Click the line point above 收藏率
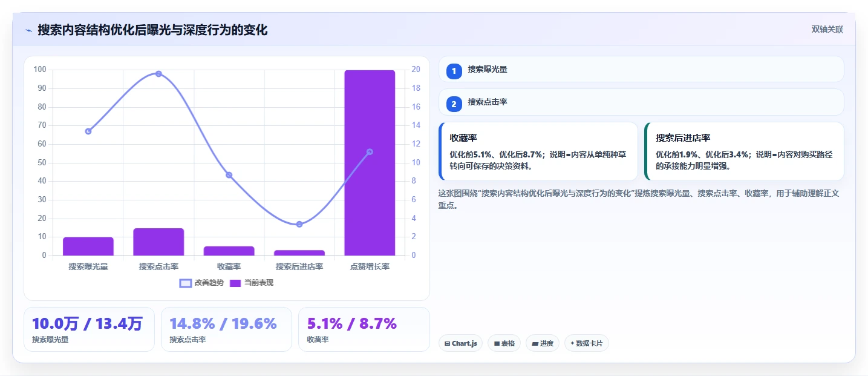Screen dimensions: 868x376 pyautogui.click(x=229, y=175)
